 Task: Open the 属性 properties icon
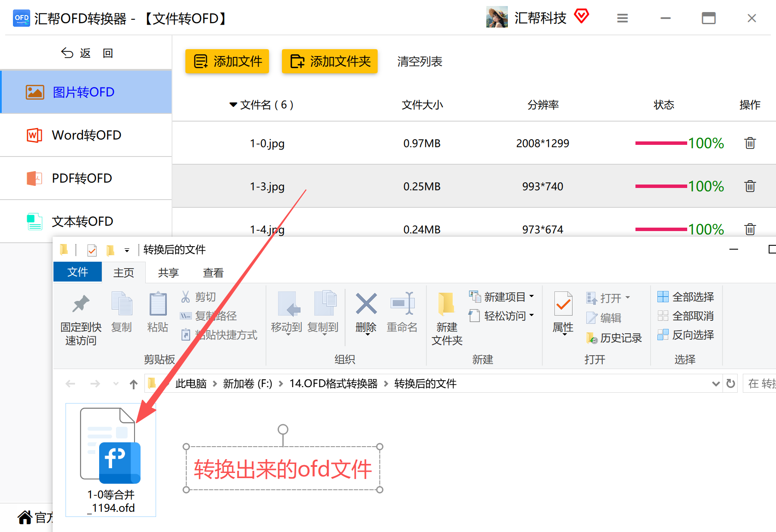[x=563, y=304]
